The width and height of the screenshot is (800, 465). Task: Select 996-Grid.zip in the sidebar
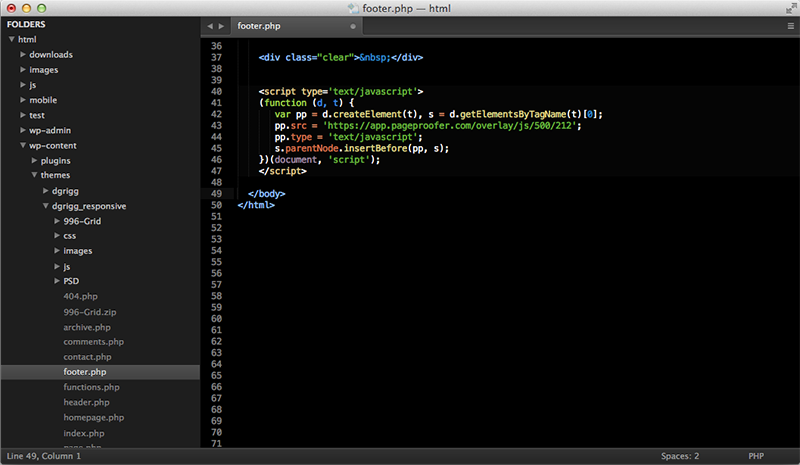pos(90,312)
